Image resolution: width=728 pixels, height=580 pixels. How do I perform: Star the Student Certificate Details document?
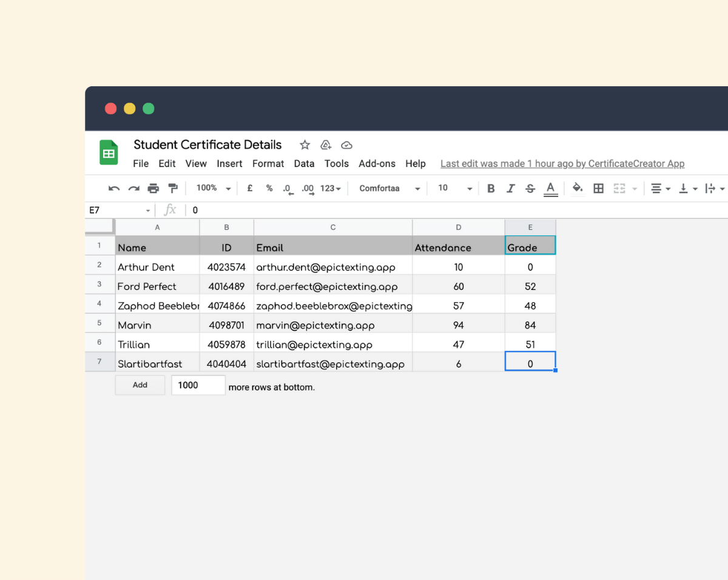(305, 145)
